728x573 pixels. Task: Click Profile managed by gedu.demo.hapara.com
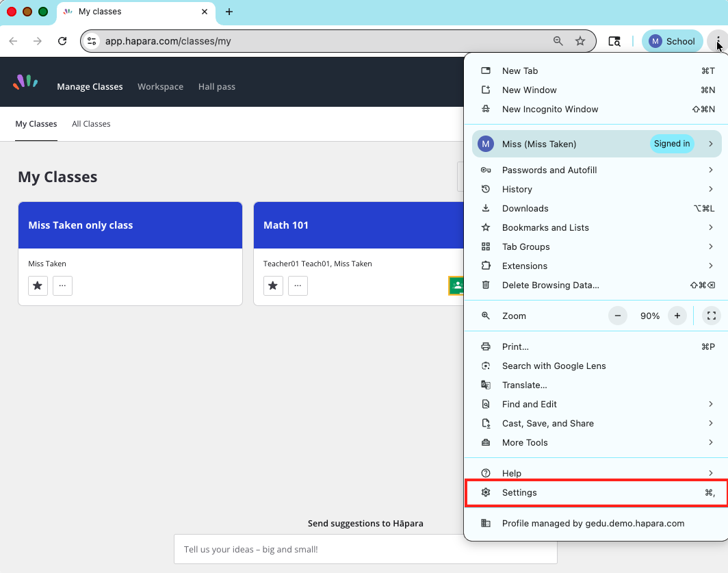point(596,523)
